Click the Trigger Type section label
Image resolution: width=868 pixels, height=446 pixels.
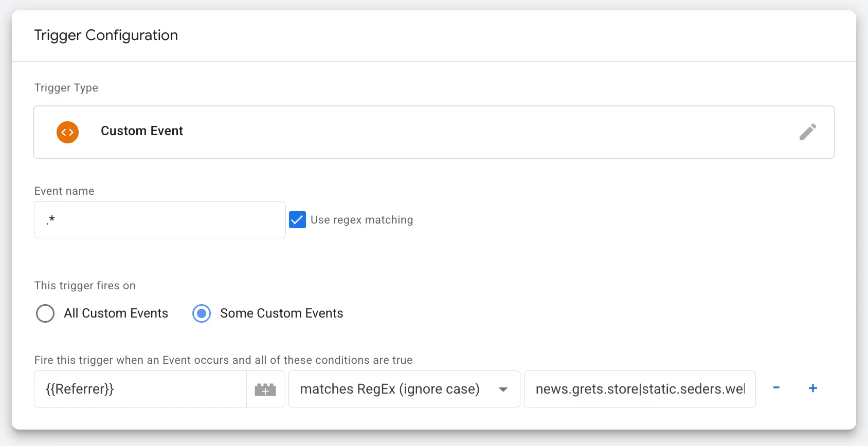pyautogui.click(x=66, y=88)
